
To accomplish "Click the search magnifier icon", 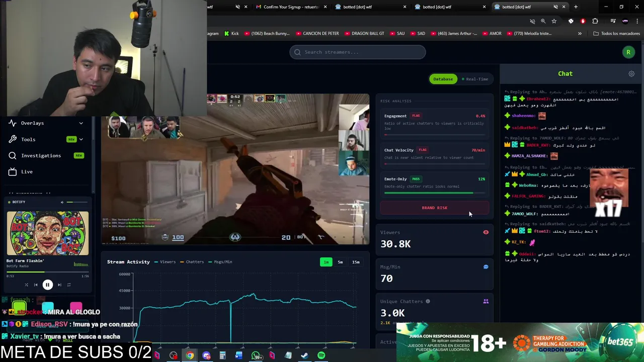I will 297,52.
